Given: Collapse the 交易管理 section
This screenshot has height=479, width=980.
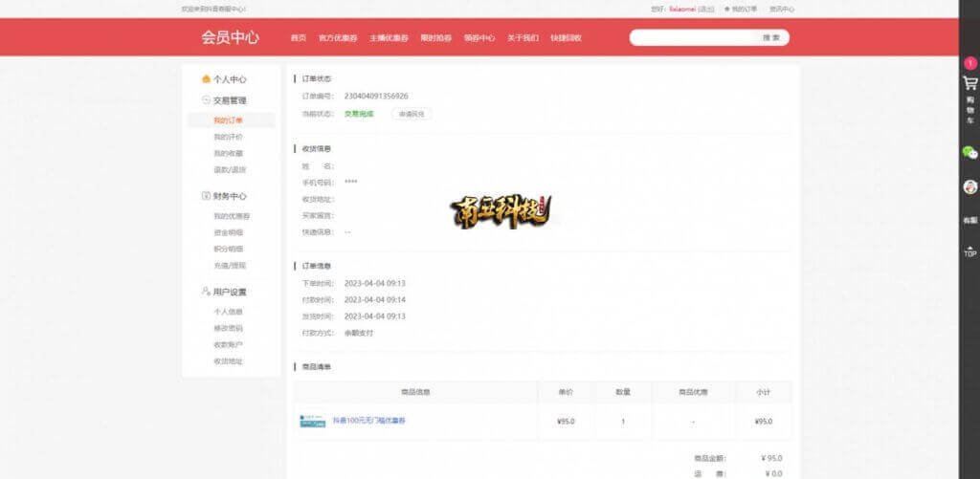Looking at the screenshot, I should [224, 100].
